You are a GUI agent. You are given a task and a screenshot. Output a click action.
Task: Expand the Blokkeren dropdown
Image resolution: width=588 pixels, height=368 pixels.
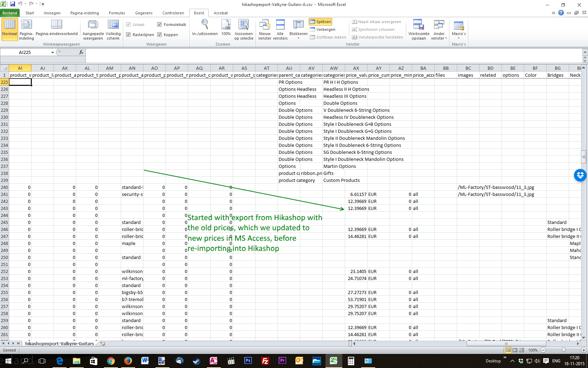tap(298, 29)
